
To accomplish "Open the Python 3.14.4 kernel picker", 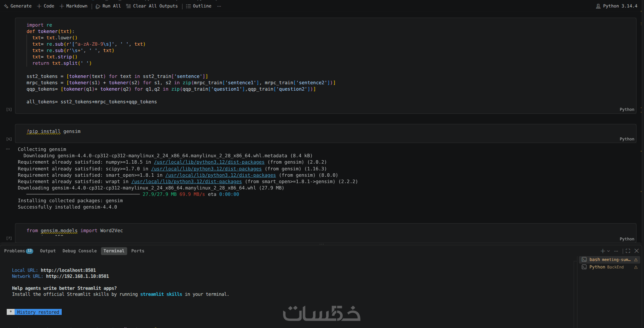I will coord(616,6).
